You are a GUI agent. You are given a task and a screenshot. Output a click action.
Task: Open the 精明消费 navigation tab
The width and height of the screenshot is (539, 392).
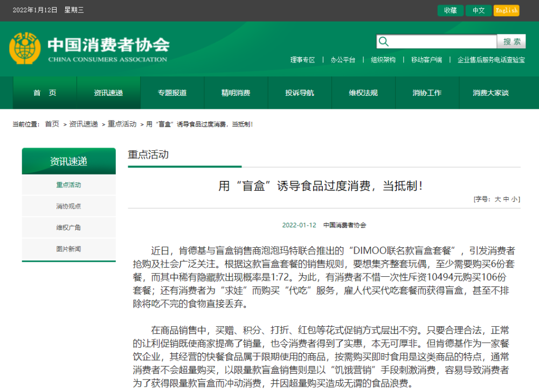pos(236,93)
